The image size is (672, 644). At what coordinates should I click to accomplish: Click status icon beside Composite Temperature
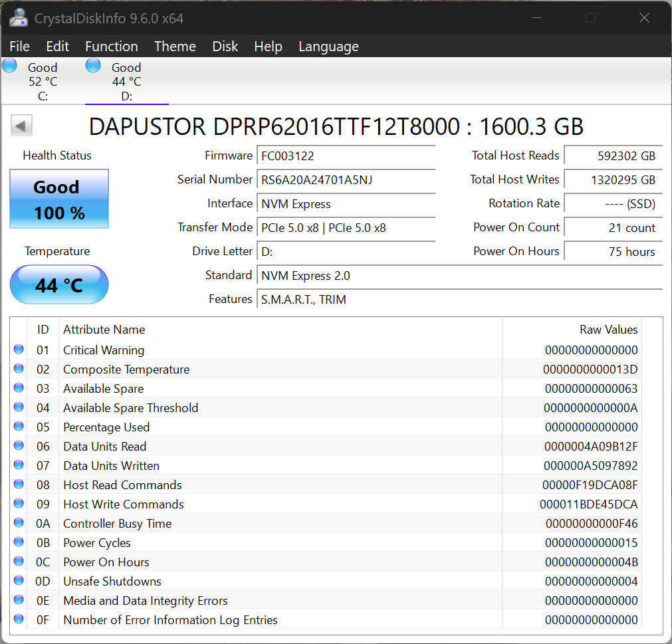(19, 369)
